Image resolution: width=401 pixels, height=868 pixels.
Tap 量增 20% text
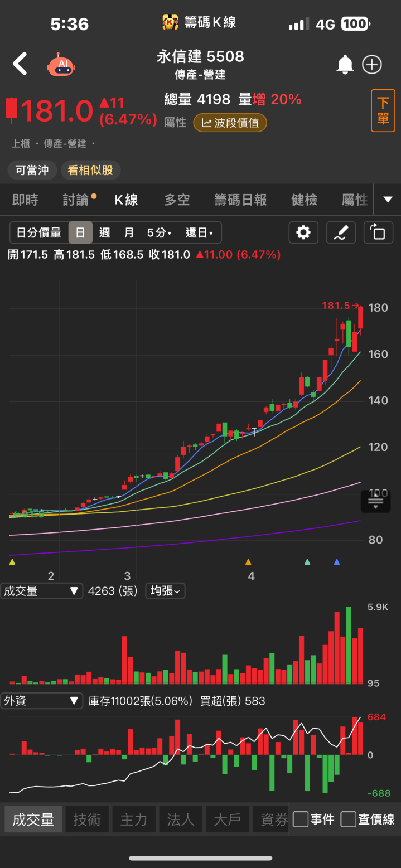[270, 100]
